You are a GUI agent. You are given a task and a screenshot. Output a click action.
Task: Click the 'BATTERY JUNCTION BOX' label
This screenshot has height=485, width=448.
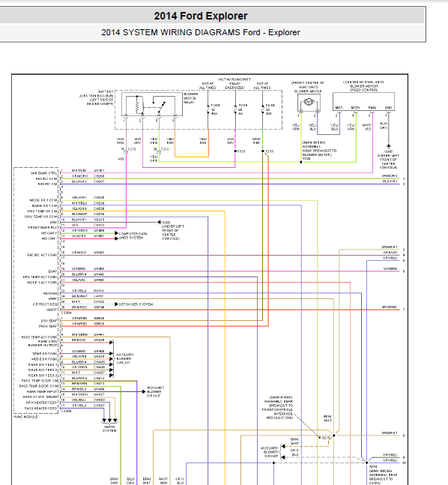97,97
